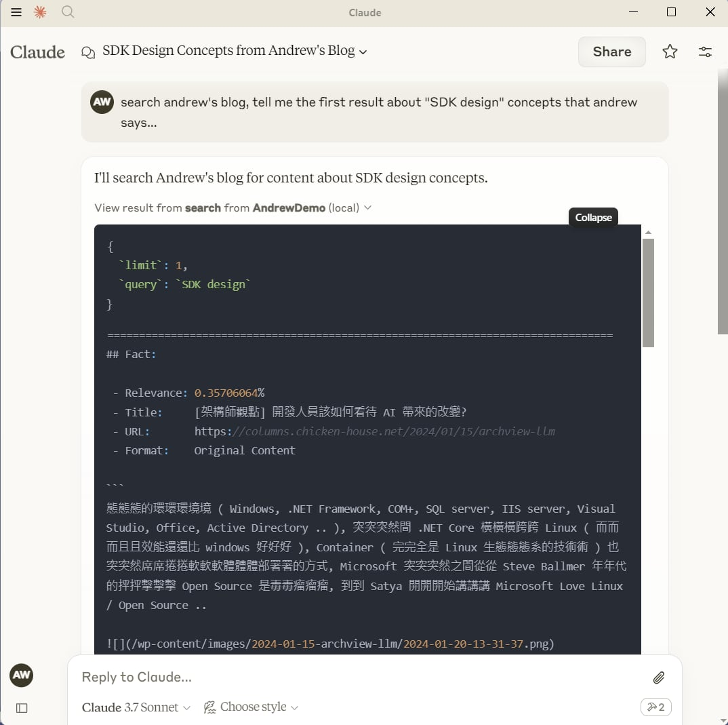Click the Share button

click(x=611, y=51)
